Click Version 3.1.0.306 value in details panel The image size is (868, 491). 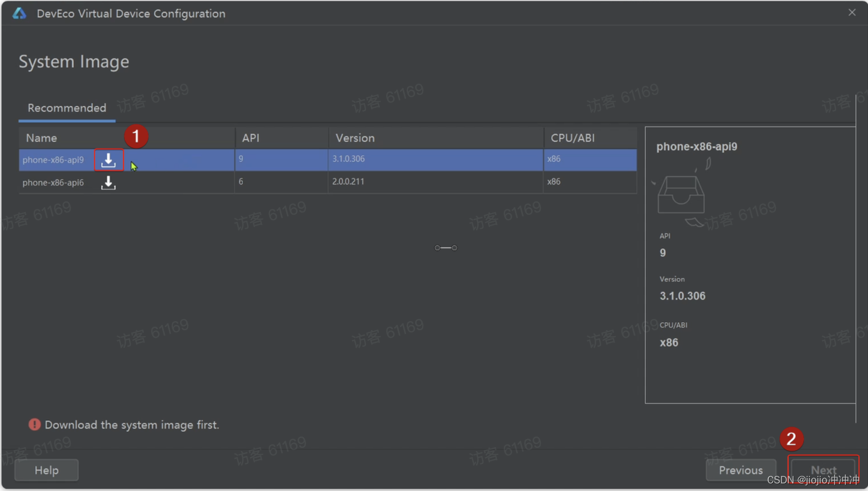click(683, 296)
